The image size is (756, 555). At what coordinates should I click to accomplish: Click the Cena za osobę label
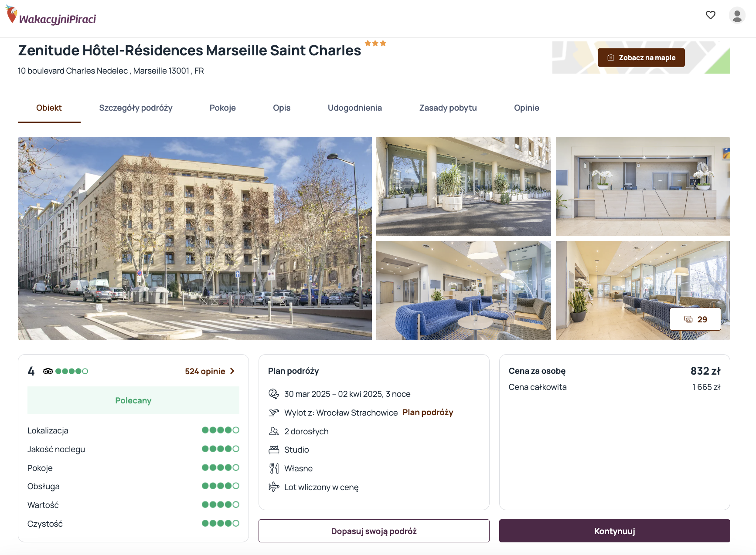coord(537,371)
